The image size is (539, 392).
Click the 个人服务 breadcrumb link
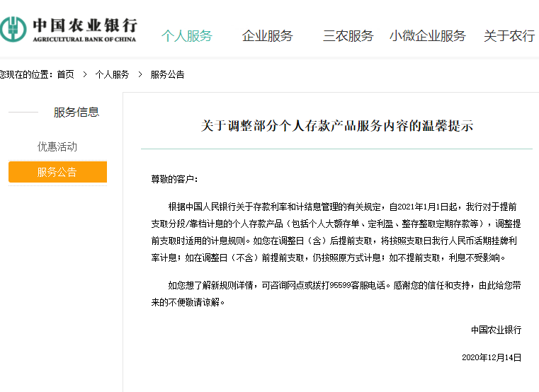point(112,74)
